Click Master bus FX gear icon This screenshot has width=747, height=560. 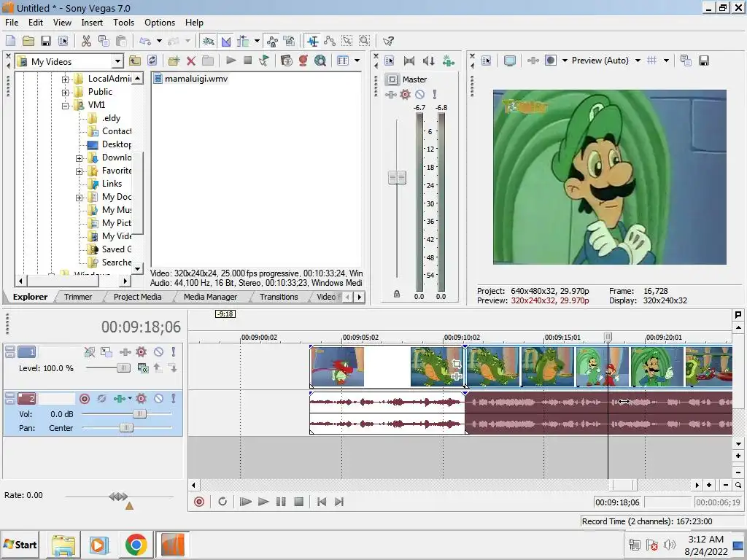tap(405, 94)
